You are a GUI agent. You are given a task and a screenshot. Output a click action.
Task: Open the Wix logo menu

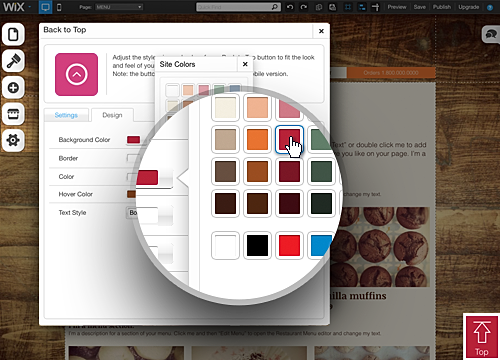(16, 7)
